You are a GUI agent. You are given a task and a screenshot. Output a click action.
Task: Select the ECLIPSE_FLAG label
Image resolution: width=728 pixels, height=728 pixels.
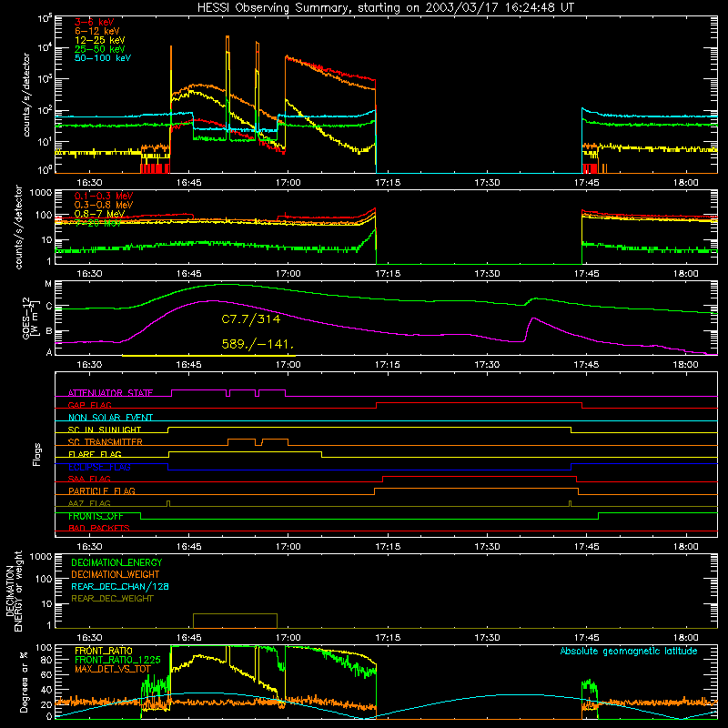point(99,467)
